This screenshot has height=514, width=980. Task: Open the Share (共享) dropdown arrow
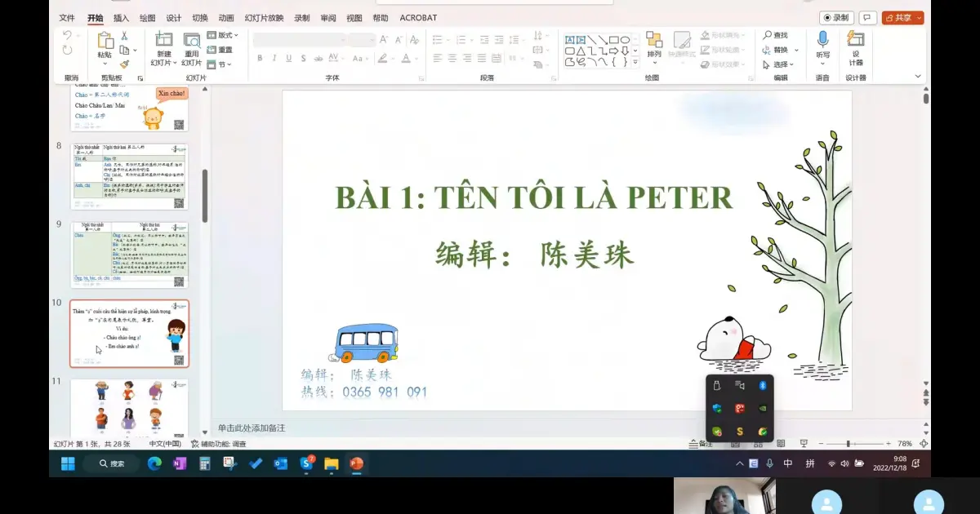[920, 17]
